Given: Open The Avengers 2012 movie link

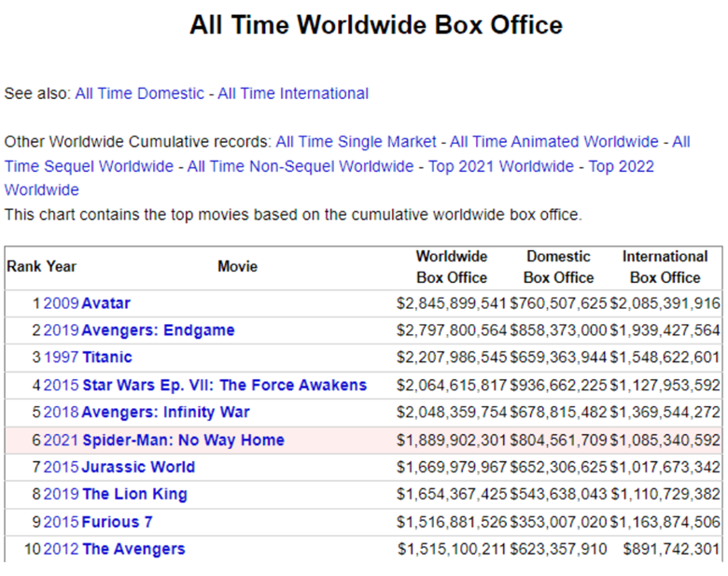Looking at the screenshot, I should tap(133, 549).
